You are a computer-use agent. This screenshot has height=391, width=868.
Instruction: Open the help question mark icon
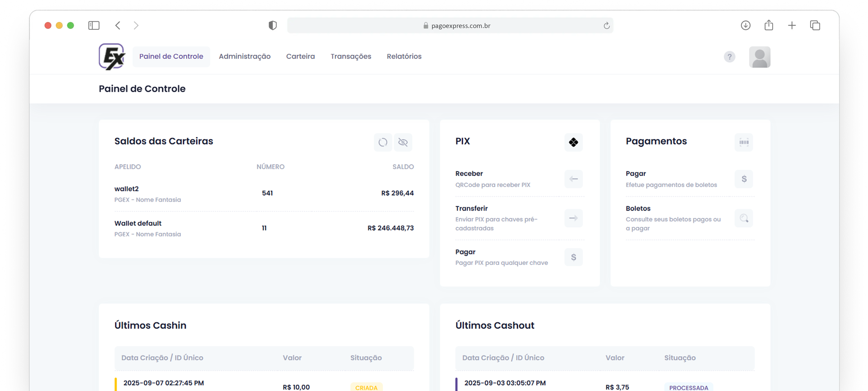click(x=729, y=57)
